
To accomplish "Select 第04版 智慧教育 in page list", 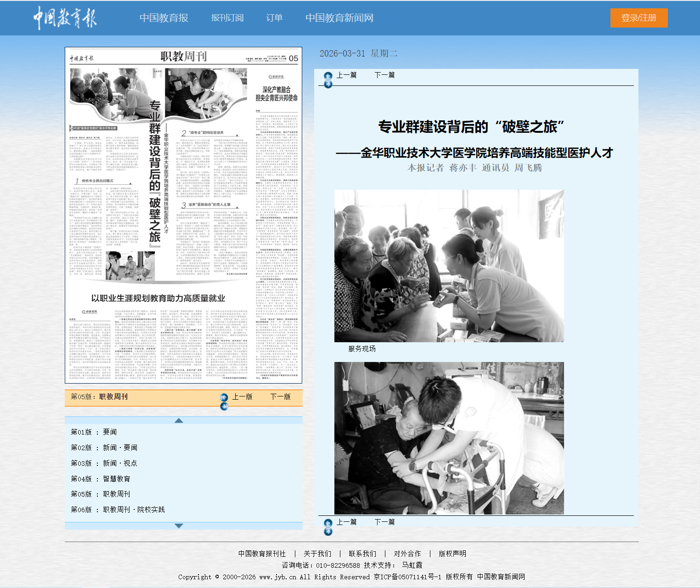I will point(101,479).
